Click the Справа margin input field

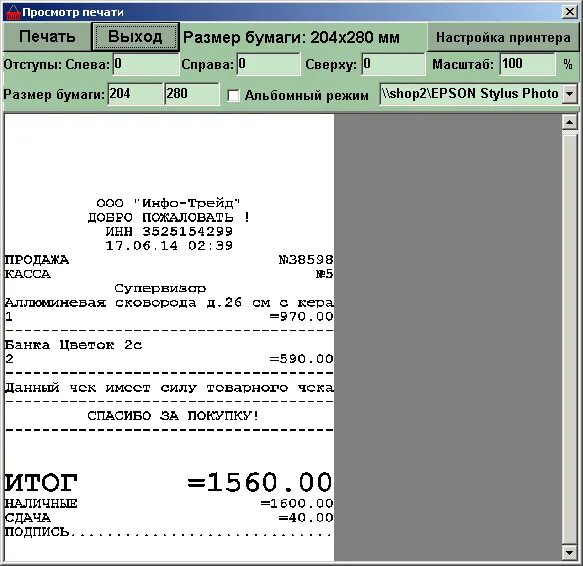pos(268,64)
